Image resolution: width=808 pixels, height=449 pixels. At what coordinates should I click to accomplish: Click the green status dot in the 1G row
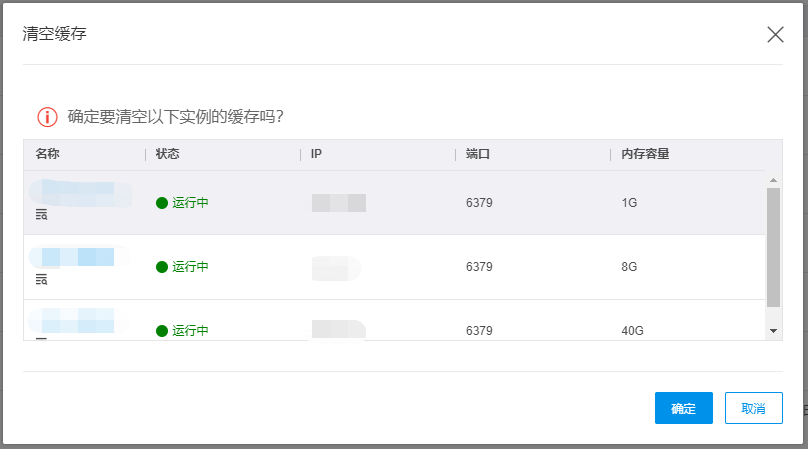[162, 203]
